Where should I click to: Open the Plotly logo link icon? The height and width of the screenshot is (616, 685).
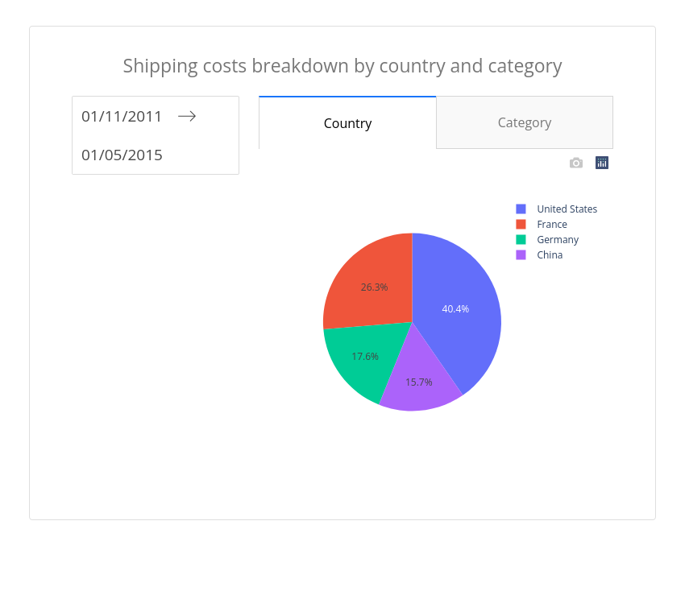[x=601, y=163]
